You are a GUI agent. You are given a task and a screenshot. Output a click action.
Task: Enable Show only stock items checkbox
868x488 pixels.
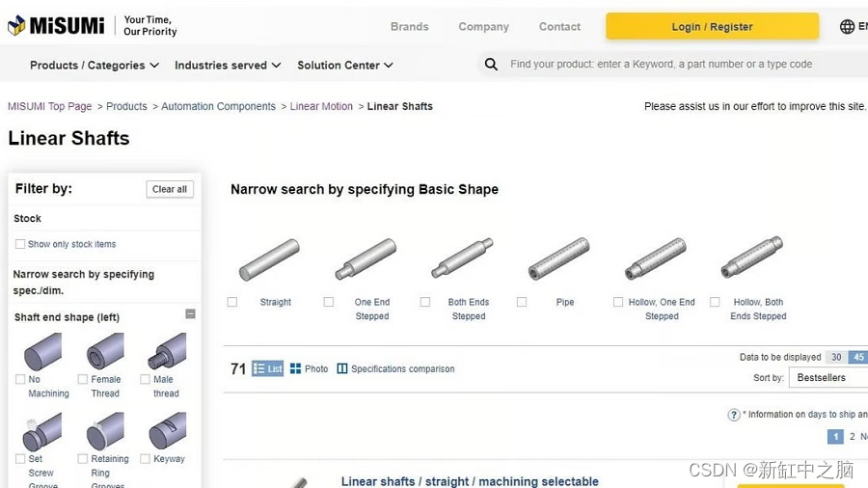click(x=20, y=244)
